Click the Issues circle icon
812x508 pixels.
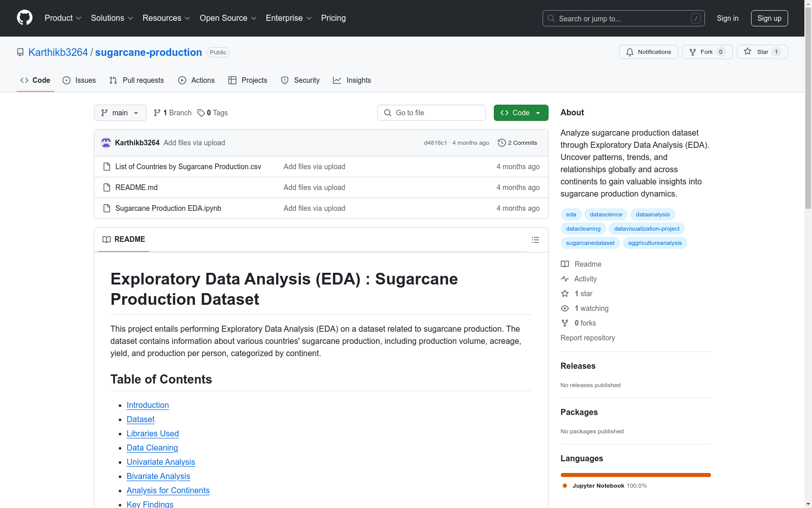pos(66,80)
